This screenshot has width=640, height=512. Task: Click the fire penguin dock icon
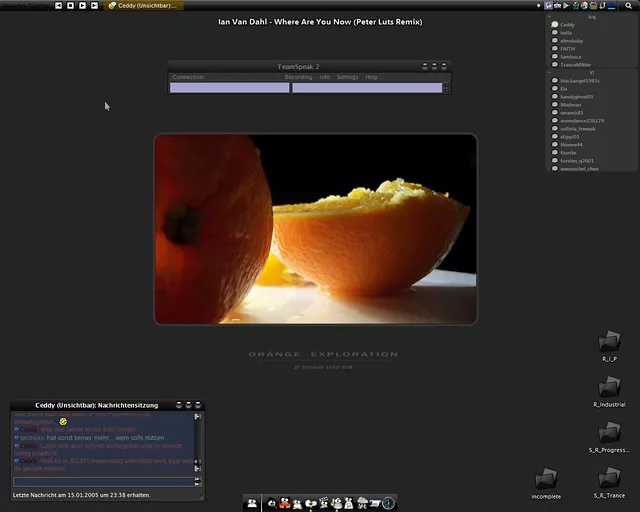(x=285, y=503)
